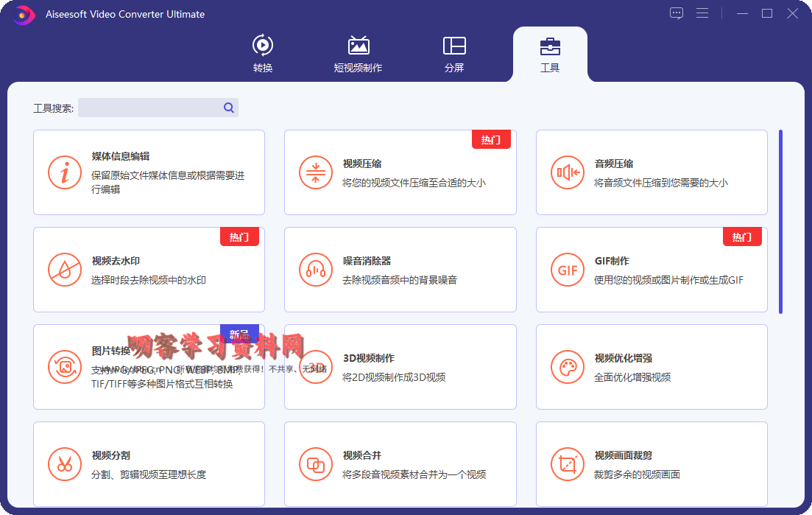Switch to the 转换 tab
This screenshot has width=812, height=515.
(263, 54)
